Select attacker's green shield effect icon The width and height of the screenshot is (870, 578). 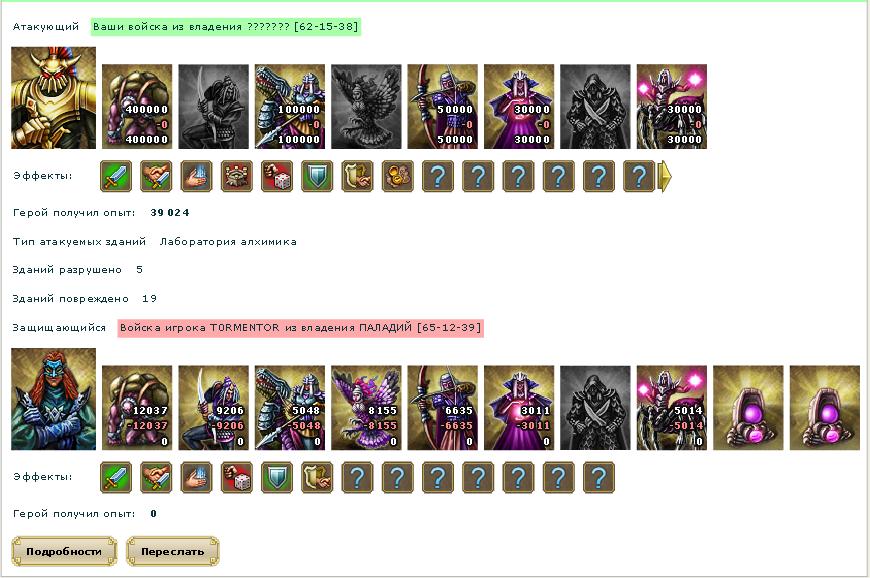point(317,176)
